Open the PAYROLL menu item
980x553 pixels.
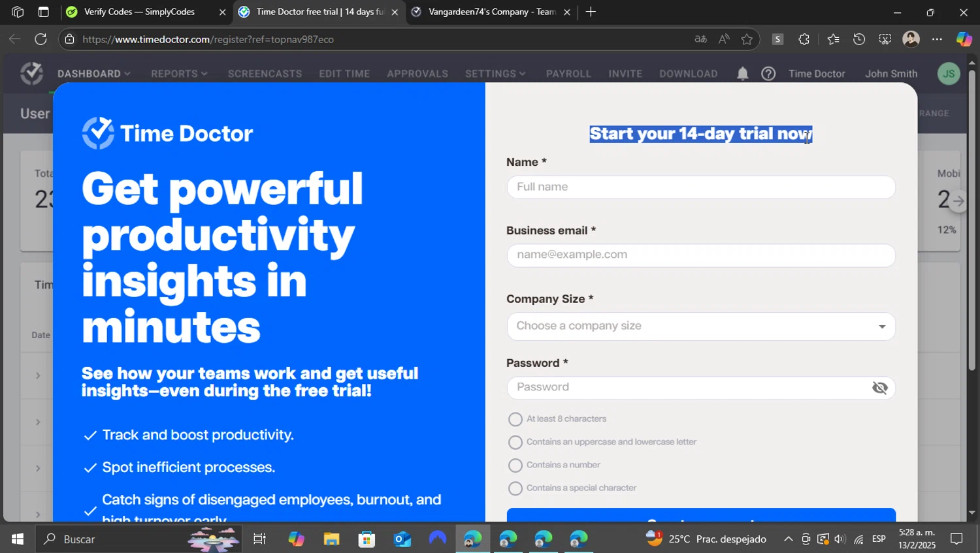pyautogui.click(x=568, y=74)
